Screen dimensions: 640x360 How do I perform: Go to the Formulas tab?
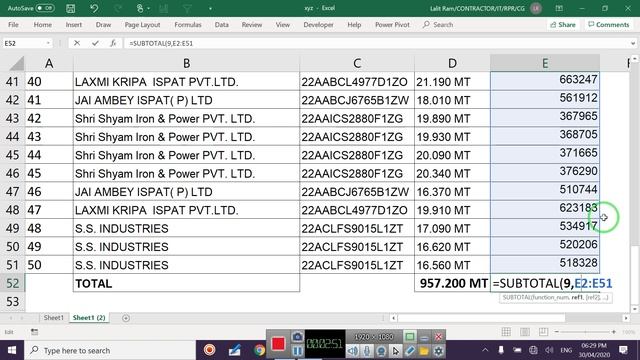click(x=188, y=24)
